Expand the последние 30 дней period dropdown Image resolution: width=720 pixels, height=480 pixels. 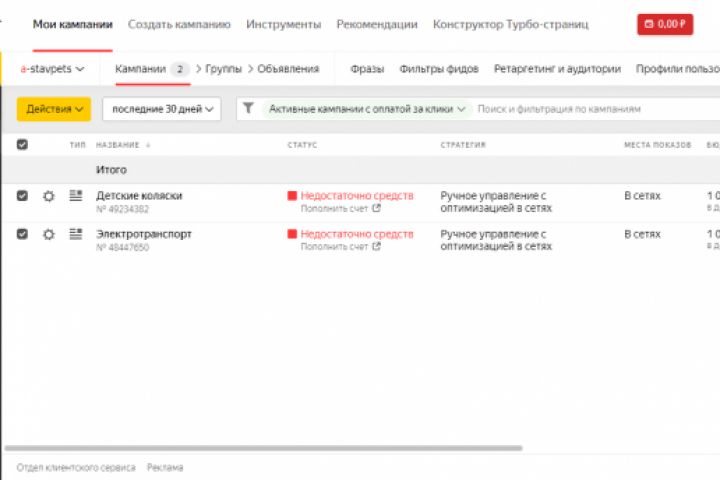point(161,109)
